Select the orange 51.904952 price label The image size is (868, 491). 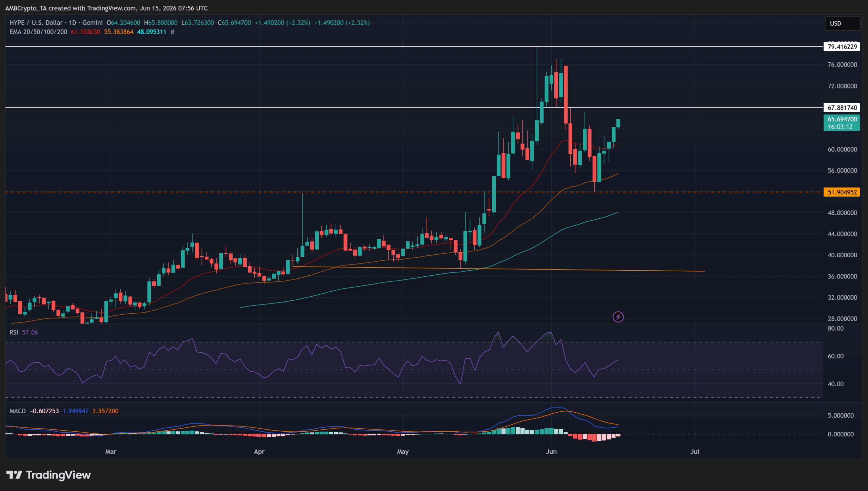(x=842, y=192)
